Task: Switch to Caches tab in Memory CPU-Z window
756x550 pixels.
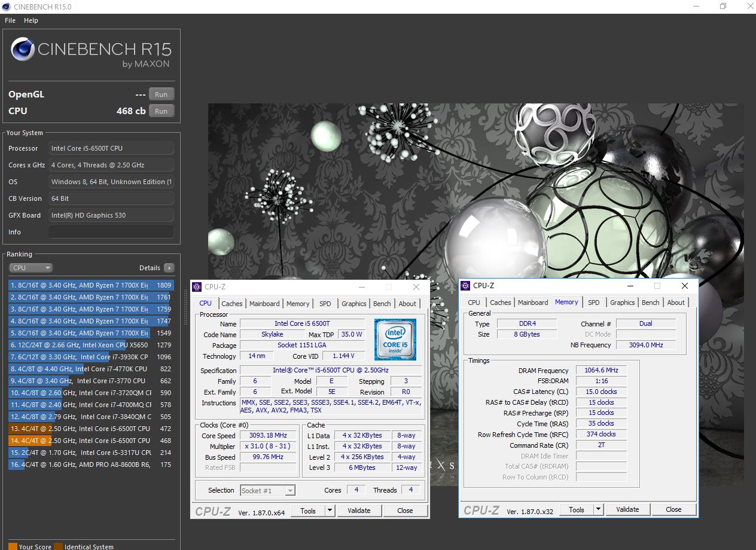Action: coord(501,302)
